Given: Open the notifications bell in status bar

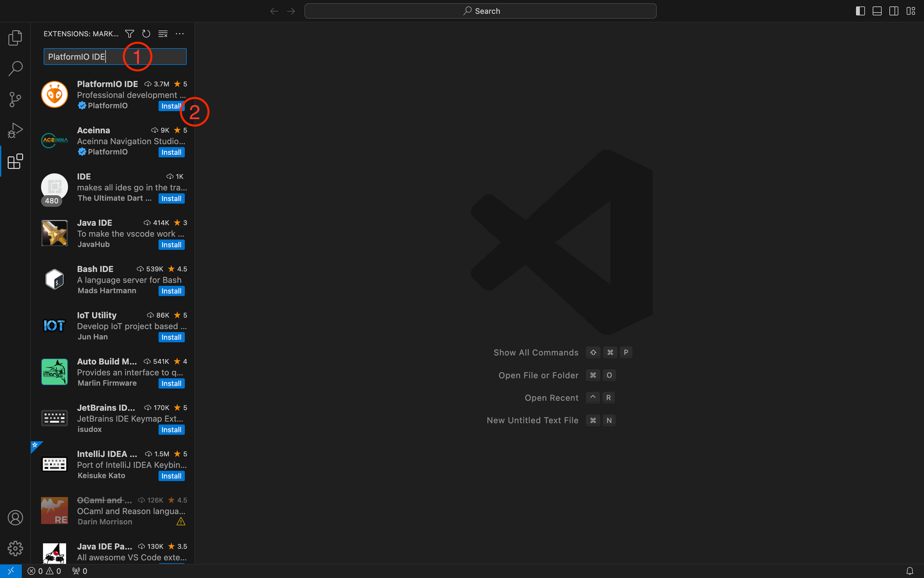Looking at the screenshot, I should click(909, 571).
